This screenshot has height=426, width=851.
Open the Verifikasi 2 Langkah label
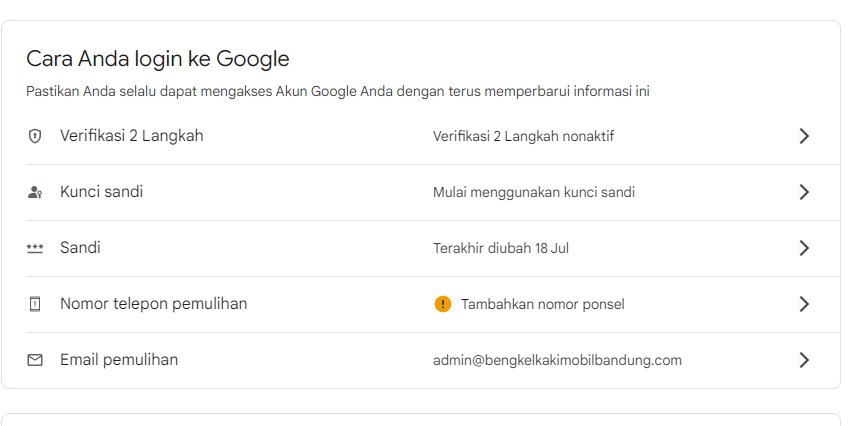131,136
